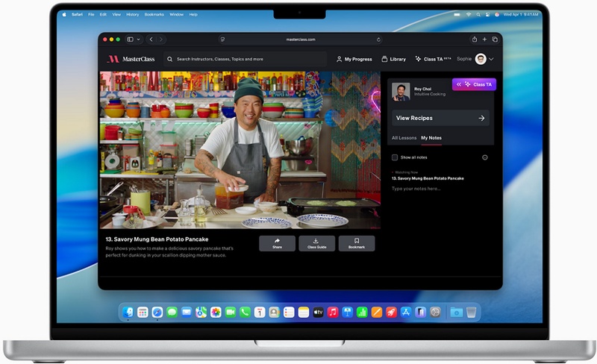Click the Search Instructors, Classes, Topics field

[x=246, y=59]
